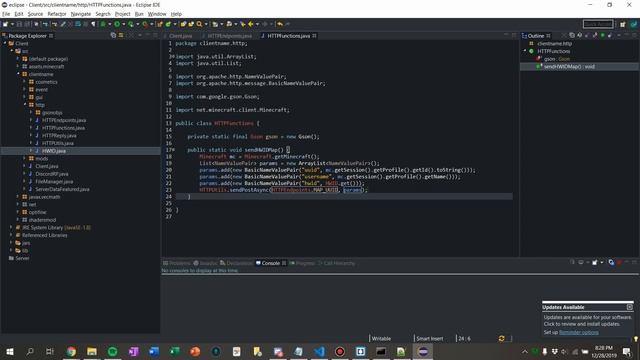Viewport: 640px width, 360px height.
Task: Toggle Hide Fields in Outline toolbar
Action: 587,36
